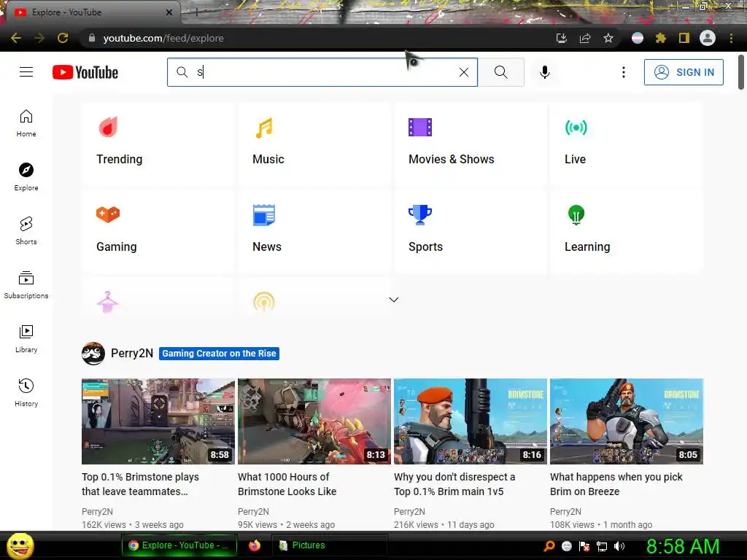Image resolution: width=747 pixels, height=560 pixels.
Task: Click the address bar URL
Action: [x=163, y=38]
